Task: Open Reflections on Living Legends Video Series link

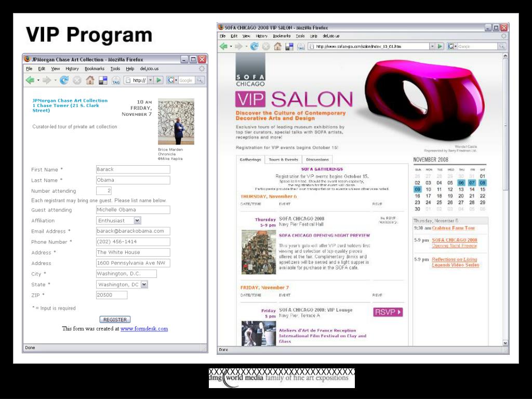Action: click(455, 262)
